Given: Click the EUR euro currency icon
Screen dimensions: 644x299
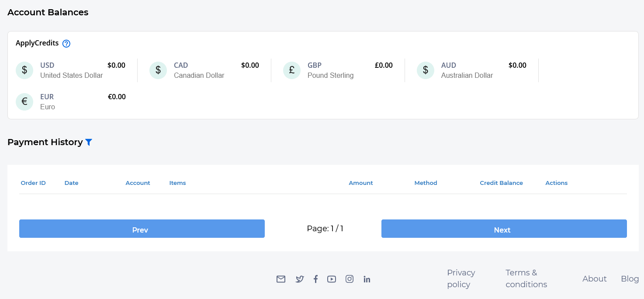Looking at the screenshot, I should click(x=24, y=102).
